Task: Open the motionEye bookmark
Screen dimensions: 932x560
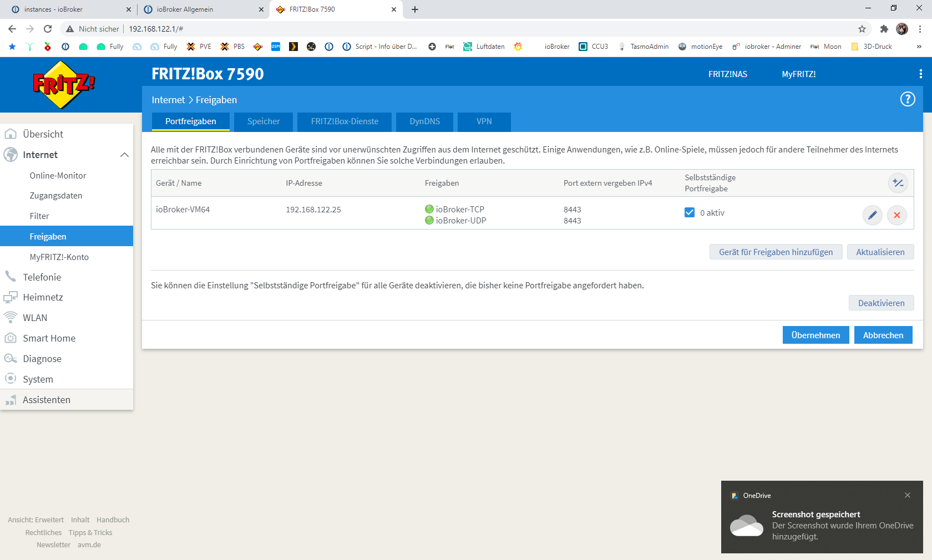Action: (x=700, y=47)
